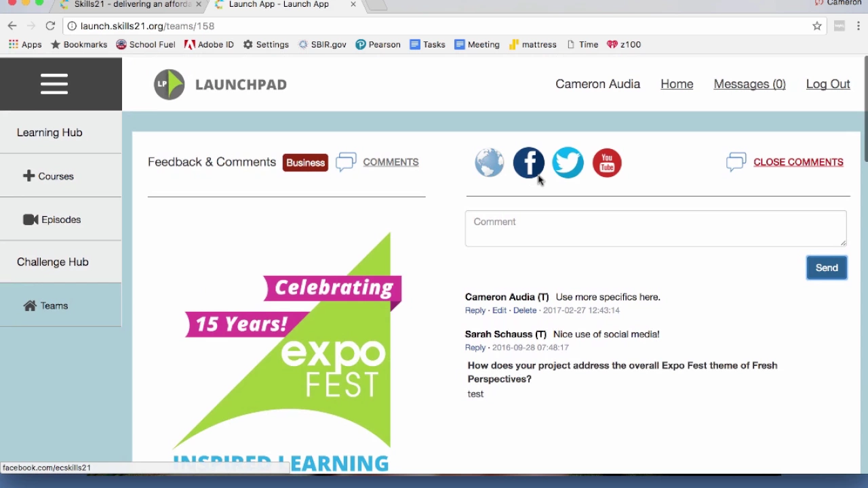Open Chrome's three-dot menu

pos(859,26)
